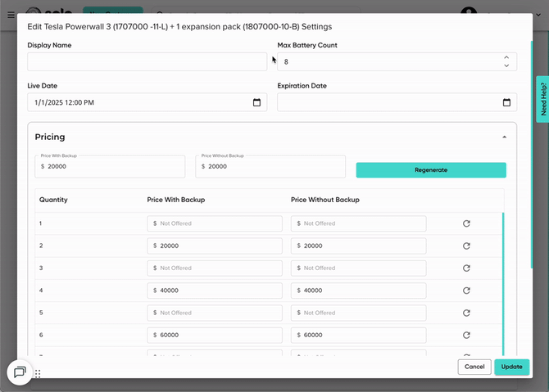The width and height of the screenshot is (549, 392).
Task: Open the Live Date calendar picker
Action: pos(256,103)
